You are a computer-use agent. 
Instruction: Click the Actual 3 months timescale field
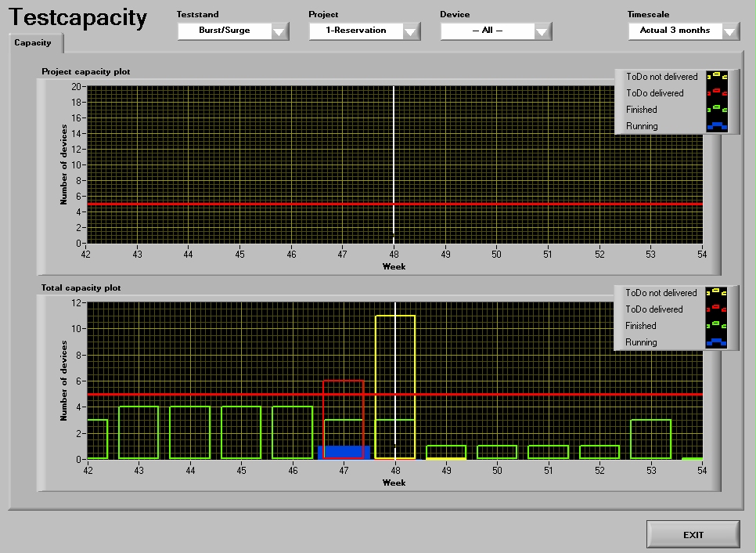pos(675,31)
